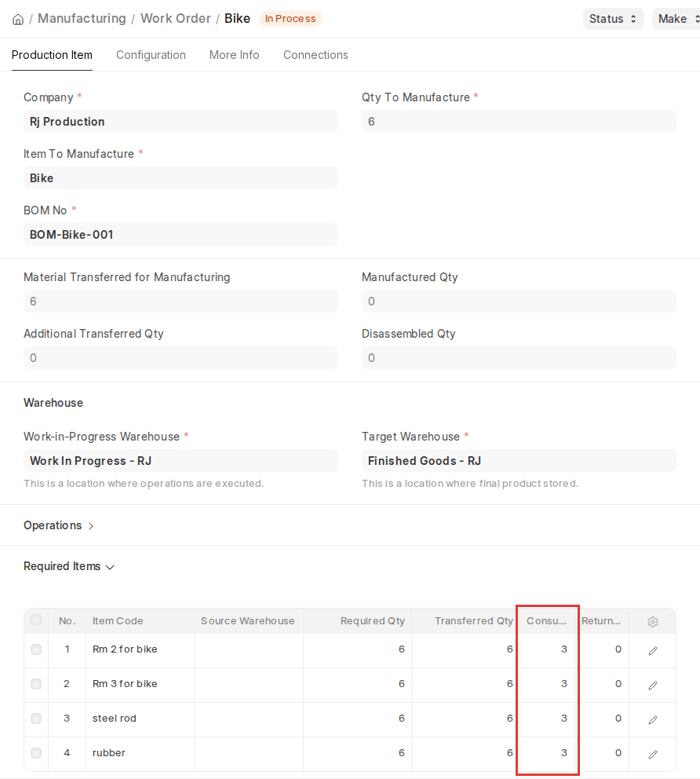This screenshot has width=700, height=779.
Task: Click the Transferred Qty column header
Action: tap(465, 621)
